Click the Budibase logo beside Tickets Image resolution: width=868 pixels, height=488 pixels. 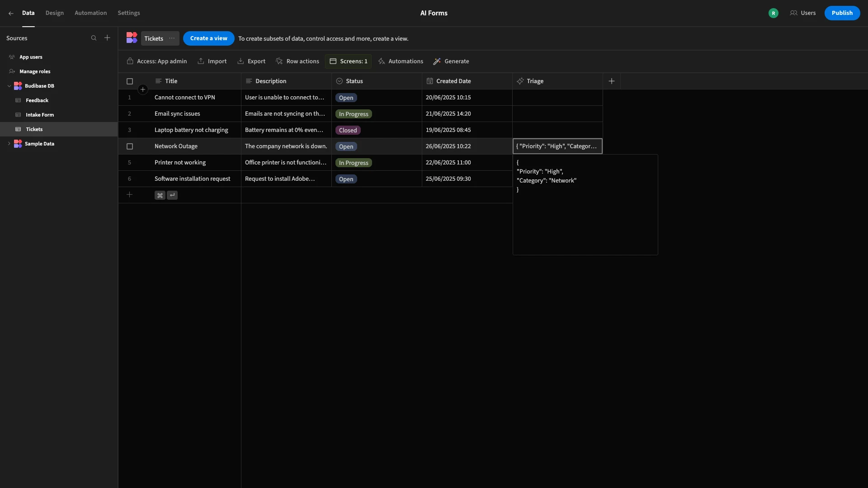[x=132, y=38]
